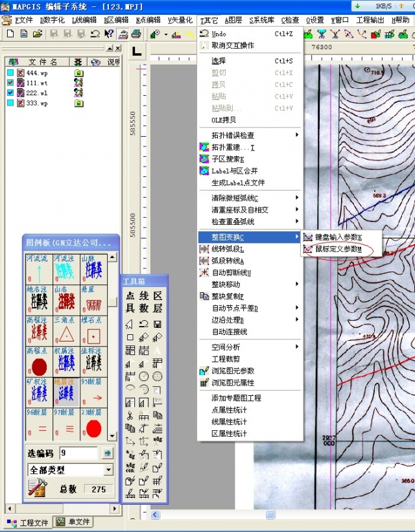Screen dimensions: 415x532
Task: Click the 线 button in 工具箱
Action: 143,295
